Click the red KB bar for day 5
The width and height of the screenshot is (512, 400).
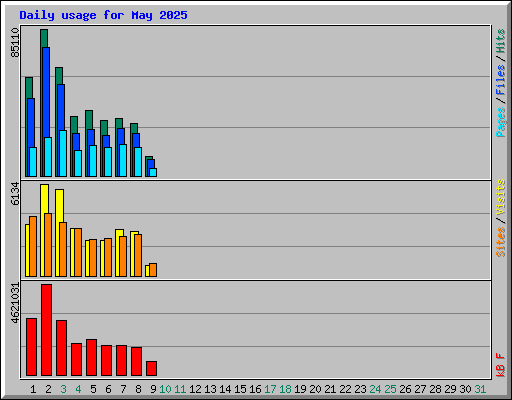[x=92, y=357]
